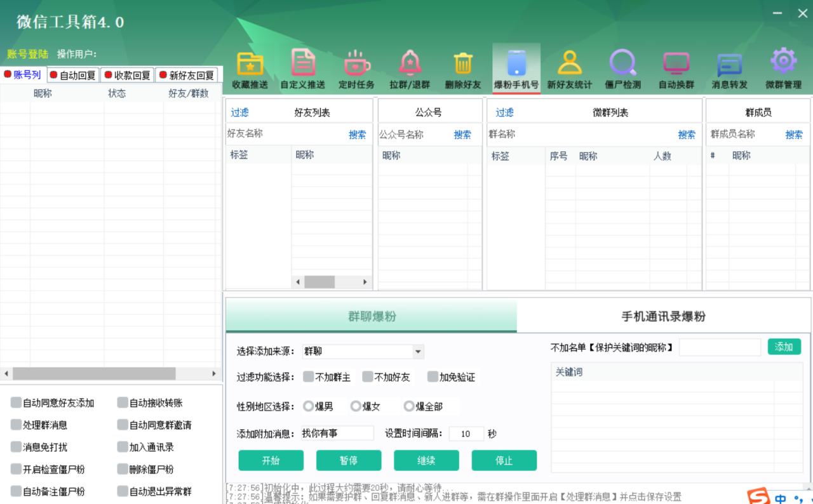
Task: Select the 爆女 radio option
Action: [x=356, y=406]
